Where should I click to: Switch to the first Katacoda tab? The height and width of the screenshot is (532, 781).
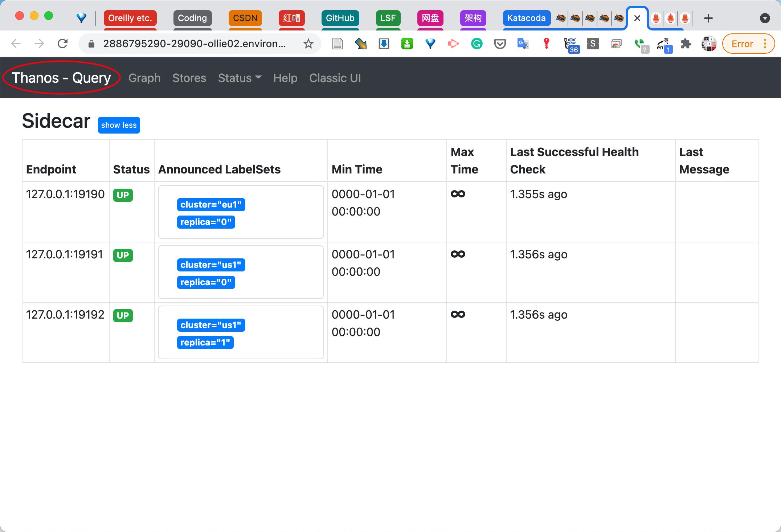pyautogui.click(x=561, y=18)
